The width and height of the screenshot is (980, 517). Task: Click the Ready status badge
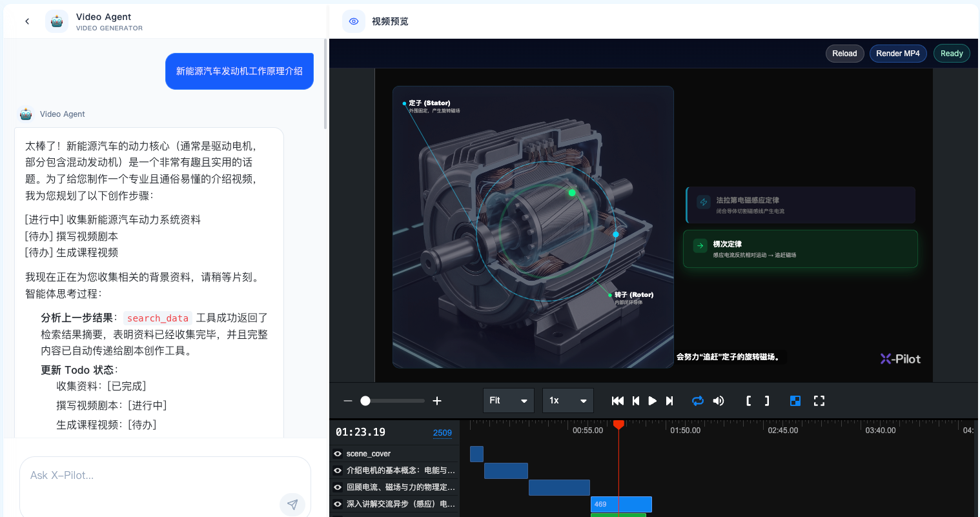click(952, 54)
